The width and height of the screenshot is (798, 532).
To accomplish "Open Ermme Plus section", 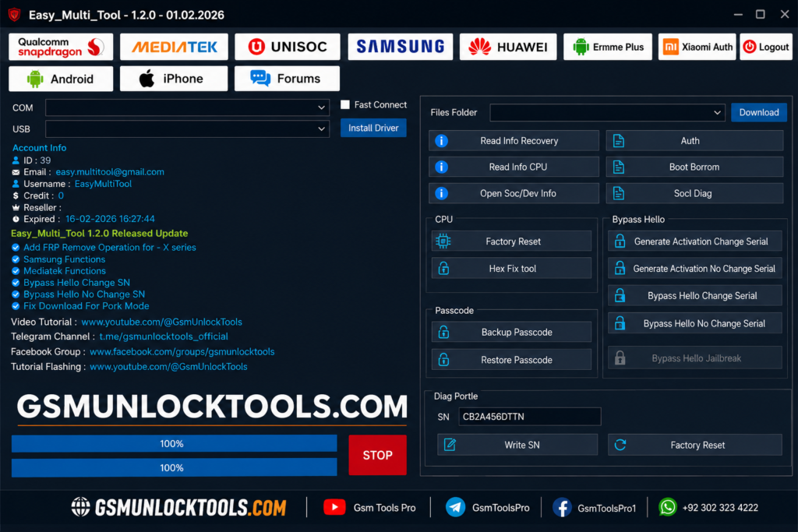I will (x=608, y=47).
